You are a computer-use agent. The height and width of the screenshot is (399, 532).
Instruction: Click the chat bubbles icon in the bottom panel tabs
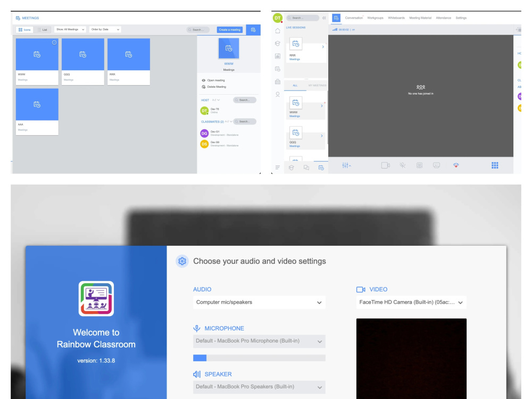[x=306, y=168]
